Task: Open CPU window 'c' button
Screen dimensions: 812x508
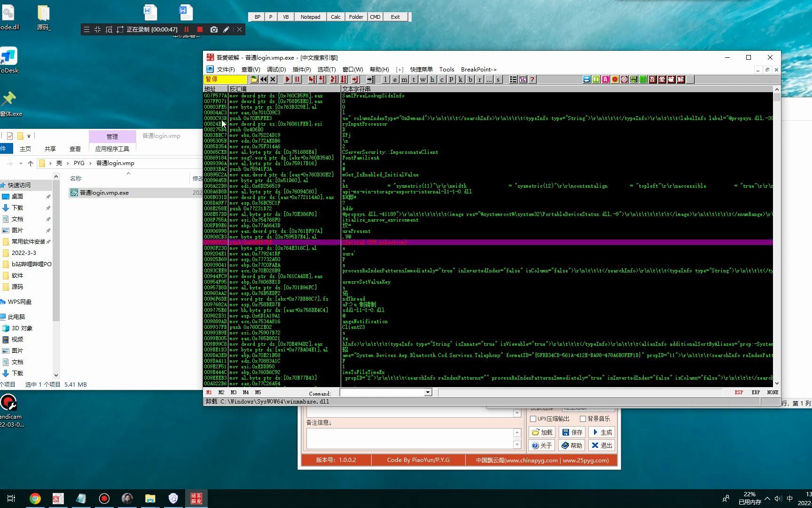Action: click(442, 79)
